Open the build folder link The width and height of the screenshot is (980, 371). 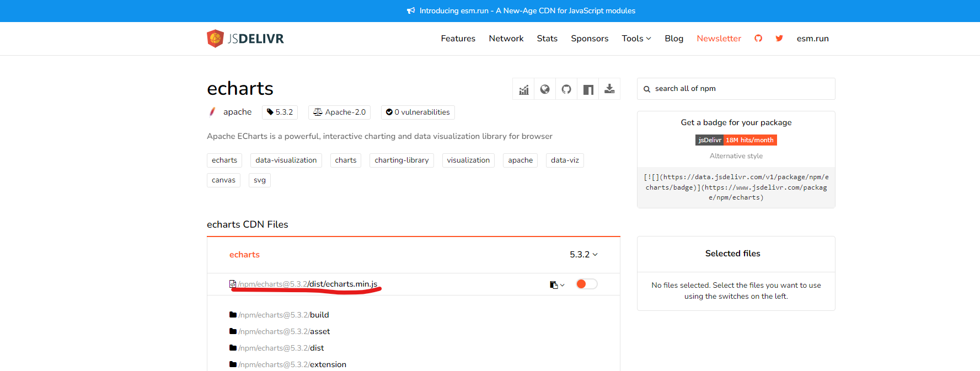pos(283,315)
